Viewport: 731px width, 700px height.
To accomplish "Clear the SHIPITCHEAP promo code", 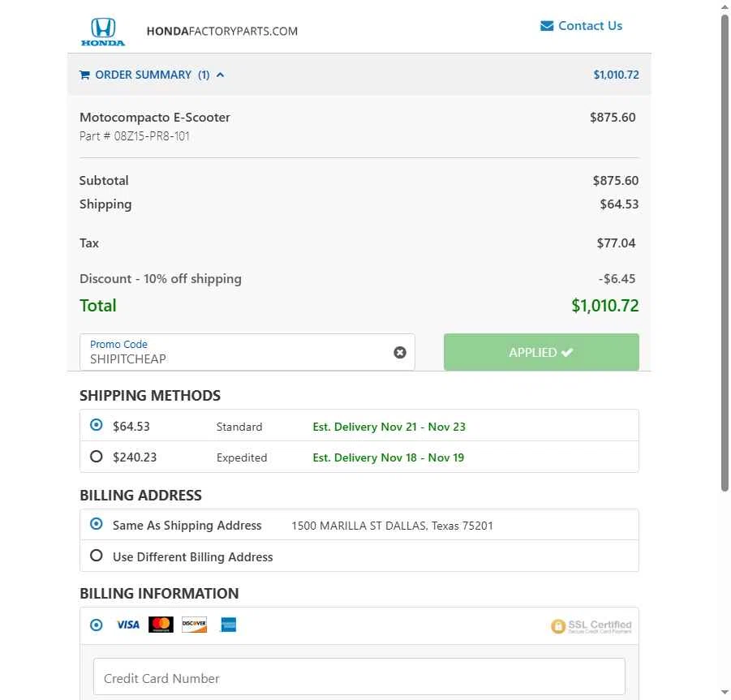I will click(399, 352).
